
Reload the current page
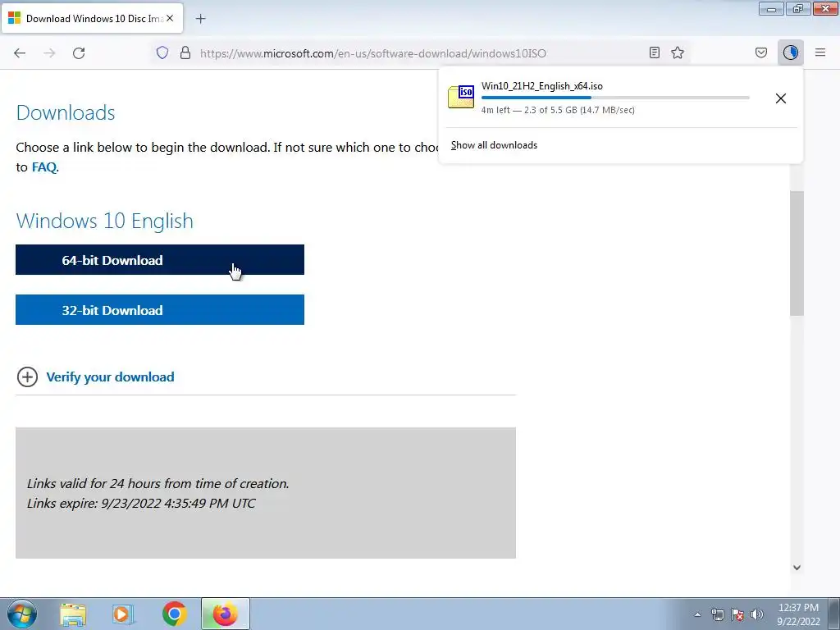(x=79, y=53)
